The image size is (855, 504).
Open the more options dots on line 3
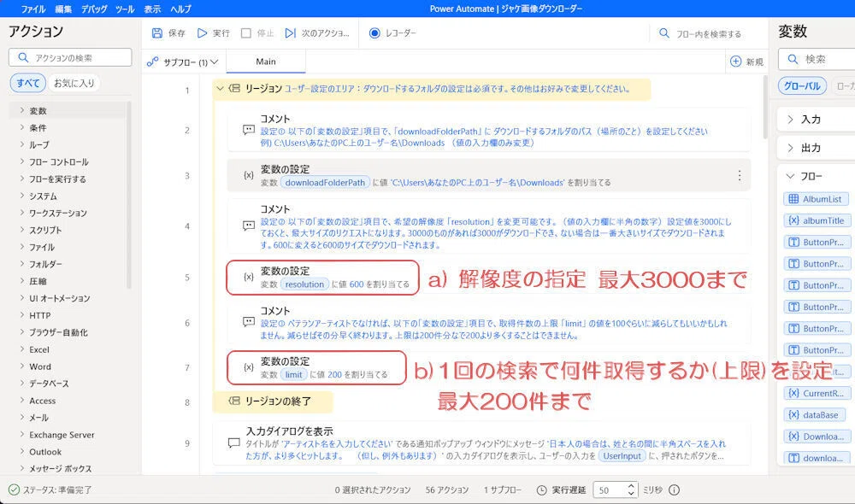coord(740,175)
